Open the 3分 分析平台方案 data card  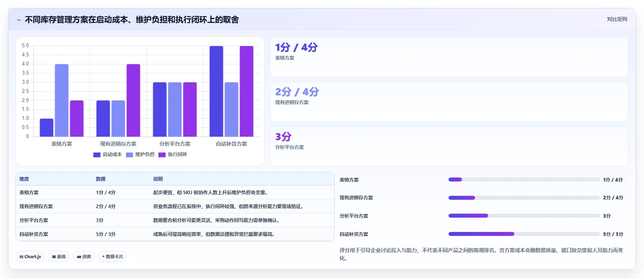[x=449, y=146]
